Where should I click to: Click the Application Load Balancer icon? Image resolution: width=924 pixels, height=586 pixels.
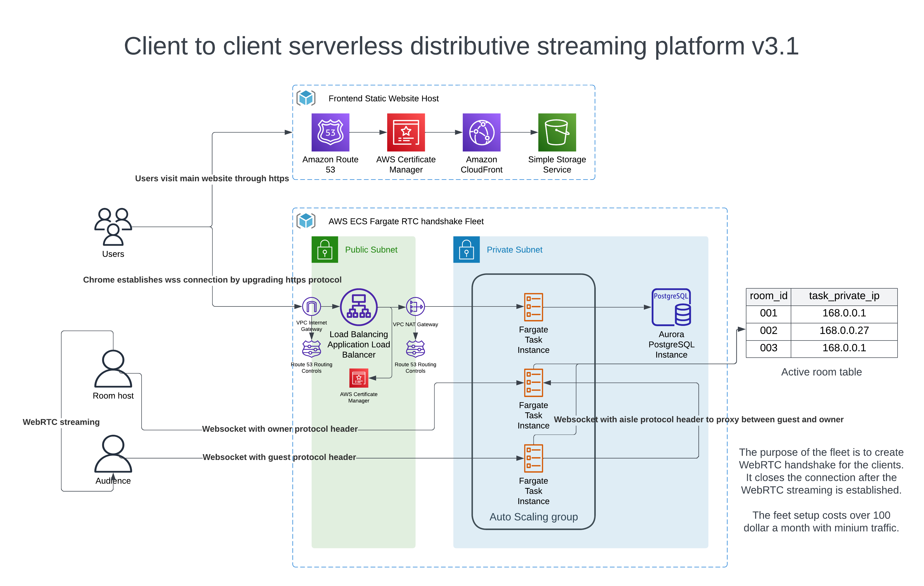[x=358, y=307]
